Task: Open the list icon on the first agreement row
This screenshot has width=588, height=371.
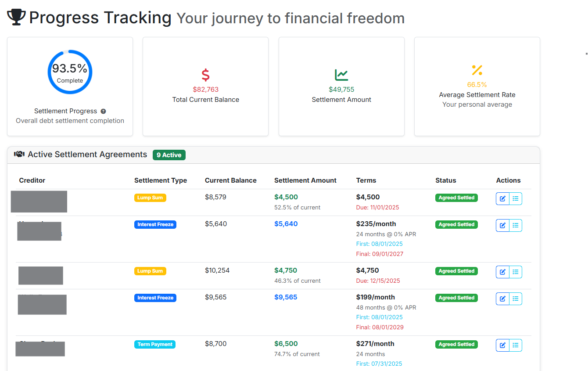Action: coord(516,198)
